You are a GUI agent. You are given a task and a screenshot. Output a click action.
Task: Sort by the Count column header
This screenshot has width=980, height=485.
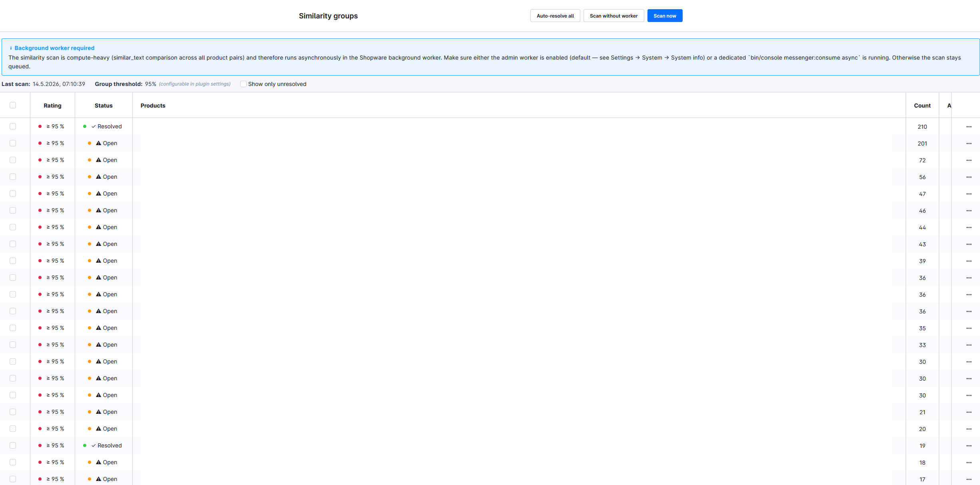coord(922,106)
